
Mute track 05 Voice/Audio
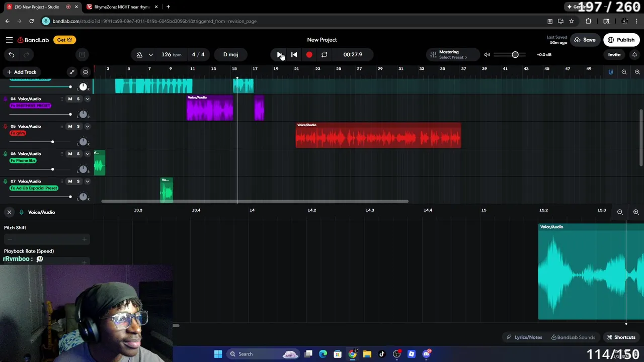pos(70,126)
